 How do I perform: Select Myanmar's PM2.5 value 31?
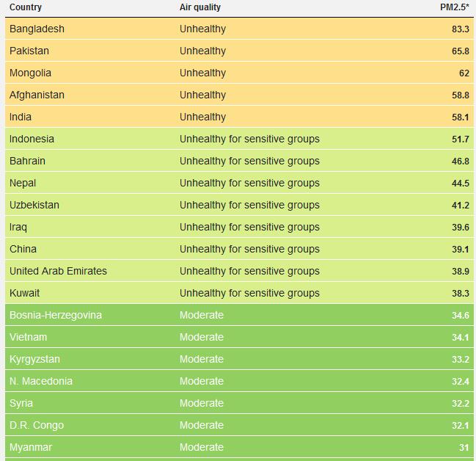[464, 447]
